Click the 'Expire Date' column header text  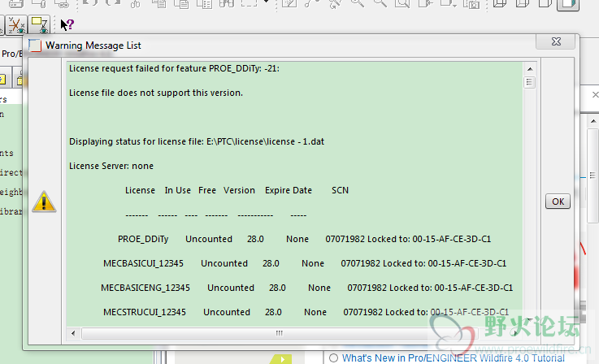[289, 190]
